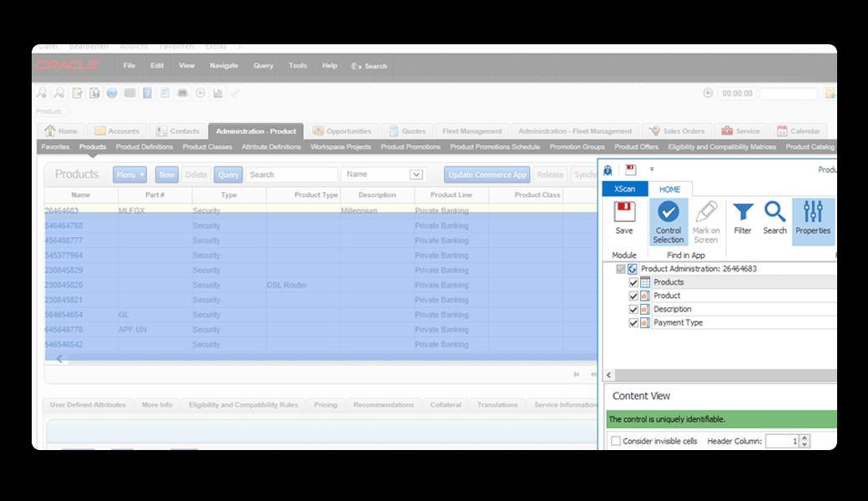Open the Filter tool in XScan
This screenshot has height=501, width=868.
(742, 220)
